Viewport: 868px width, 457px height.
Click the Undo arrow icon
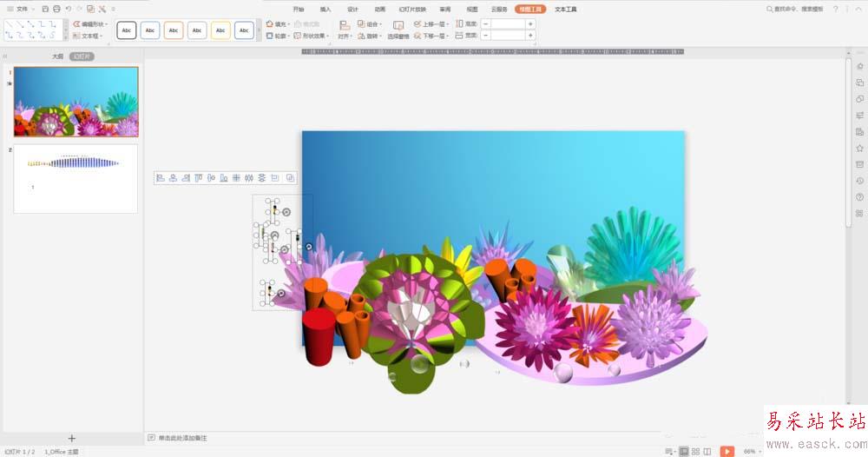pyautogui.click(x=68, y=9)
